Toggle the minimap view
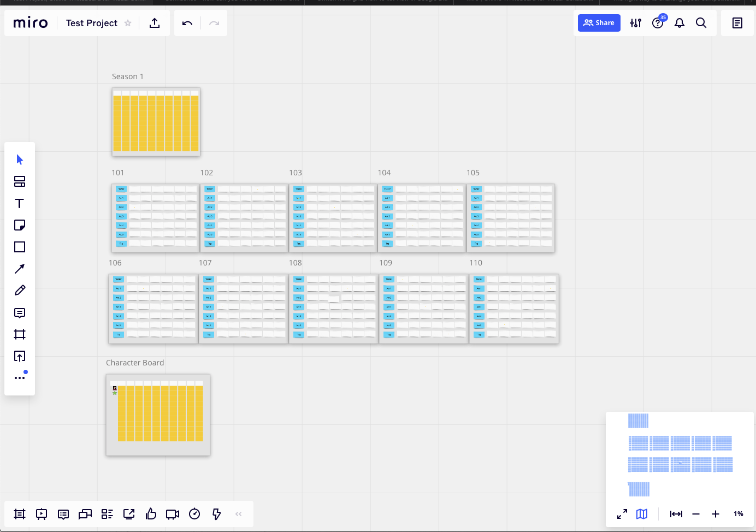The image size is (756, 532). click(x=642, y=514)
